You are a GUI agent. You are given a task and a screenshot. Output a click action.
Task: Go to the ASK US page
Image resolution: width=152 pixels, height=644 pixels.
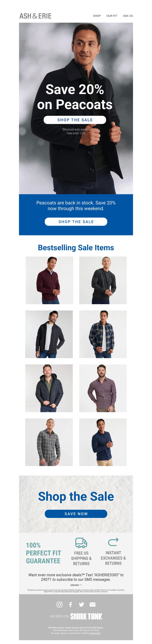tap(128, 16)
